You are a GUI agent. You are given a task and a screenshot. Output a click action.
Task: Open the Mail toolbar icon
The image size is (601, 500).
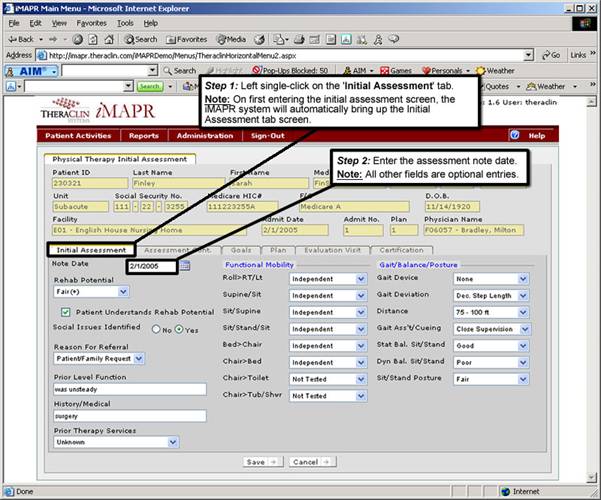tap(281, 39)
